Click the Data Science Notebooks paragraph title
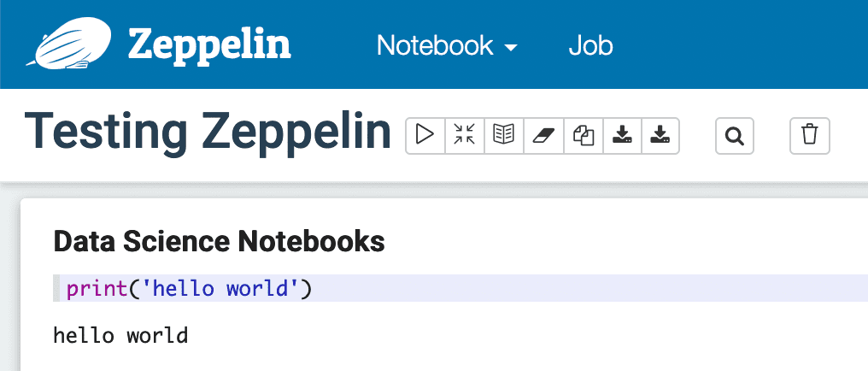 219,241
